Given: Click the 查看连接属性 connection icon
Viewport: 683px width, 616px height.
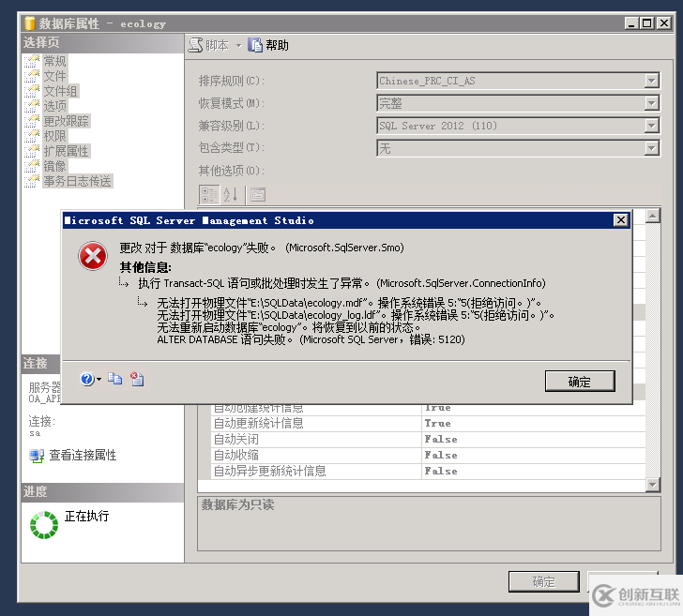Looking at the screenshot, I should click(37, 456).
